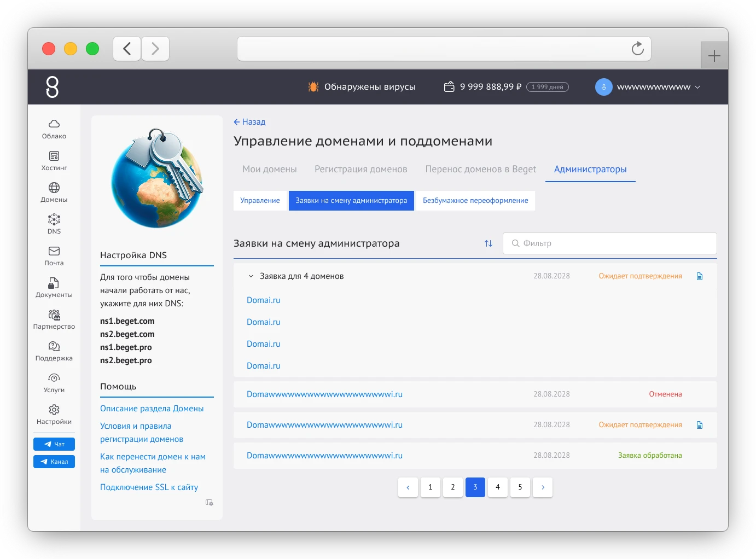Viewport: 756px width, 559px height.
Task: Switch to Мои домены tab
Action: pos(270,169)
